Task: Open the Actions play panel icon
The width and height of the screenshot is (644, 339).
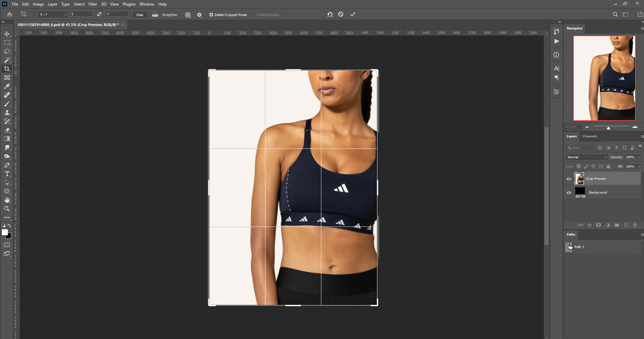Action: [556, 41]
